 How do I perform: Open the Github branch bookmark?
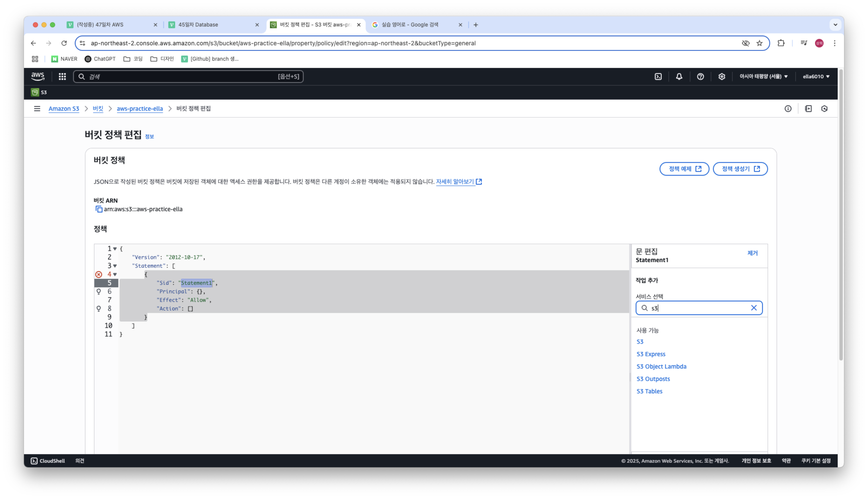(210, 59)
